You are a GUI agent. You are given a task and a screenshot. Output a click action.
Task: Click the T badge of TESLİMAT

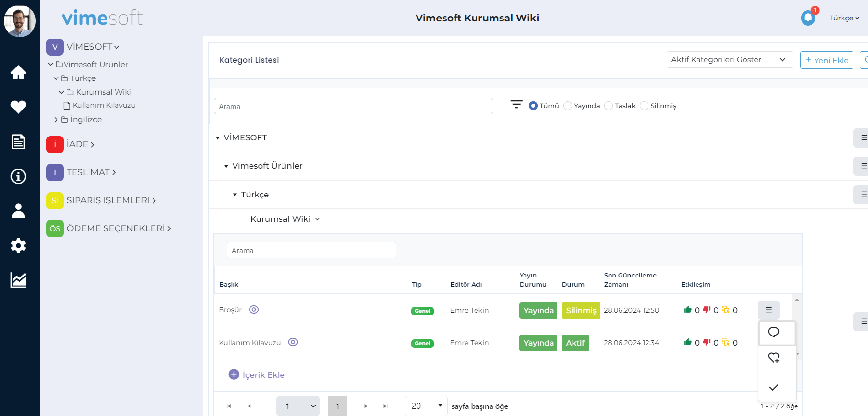click(x=55, y=172)
